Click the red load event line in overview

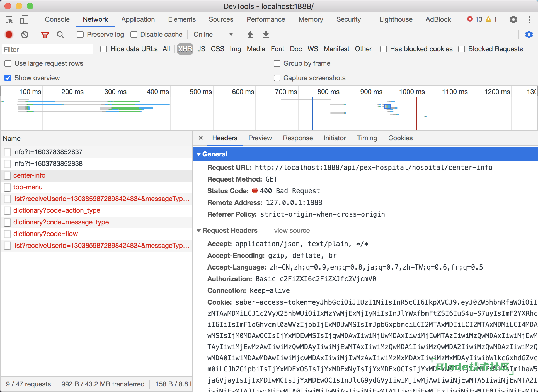point(417,114)
